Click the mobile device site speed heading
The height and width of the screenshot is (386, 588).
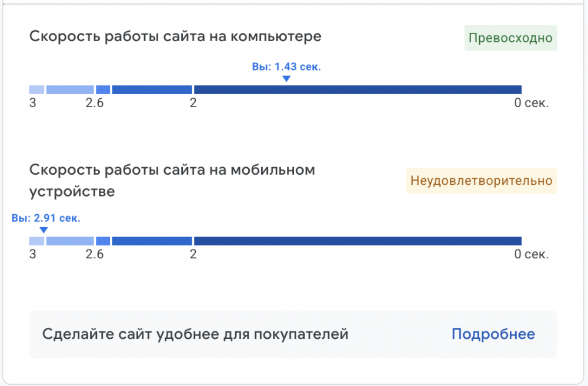[172, 181]
